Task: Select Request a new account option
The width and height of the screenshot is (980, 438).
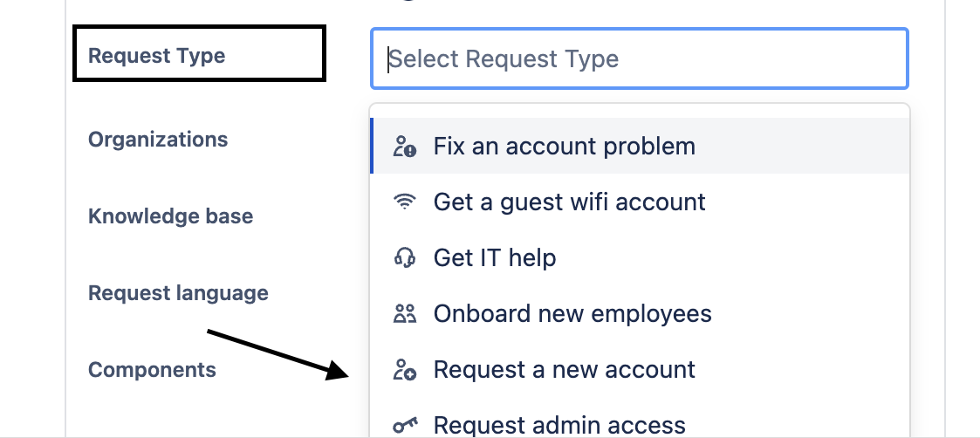Action: pos(640,369)
